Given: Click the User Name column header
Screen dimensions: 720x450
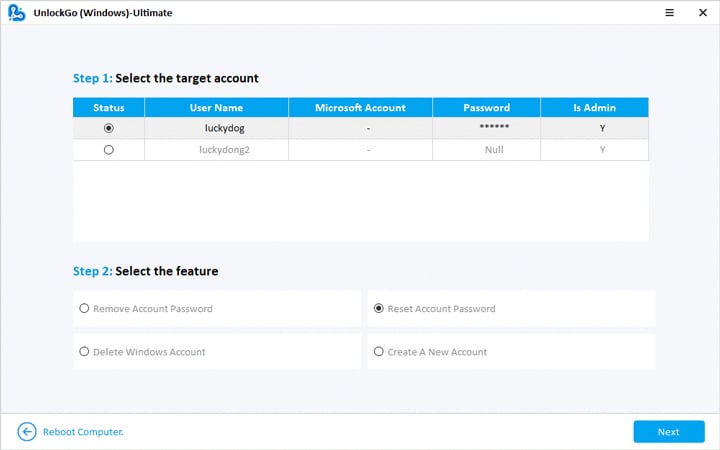Looking at the screenshot, I should coord(216,107).
